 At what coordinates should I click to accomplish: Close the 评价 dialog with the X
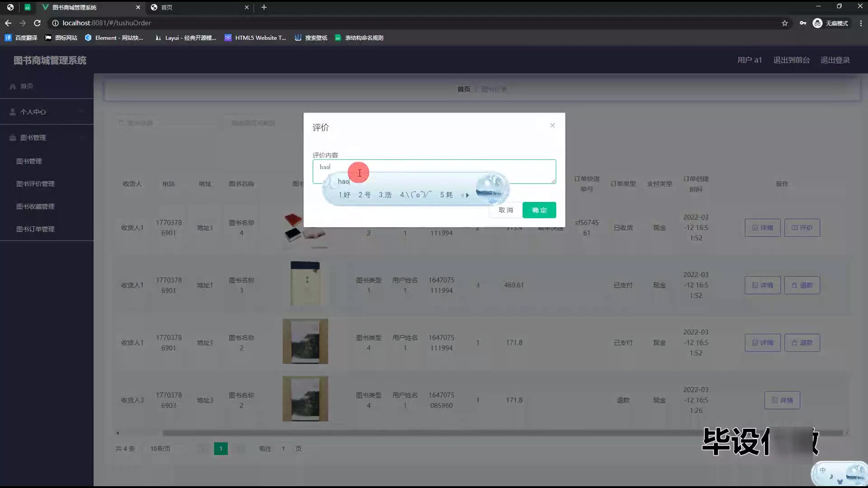pos(552,125)
